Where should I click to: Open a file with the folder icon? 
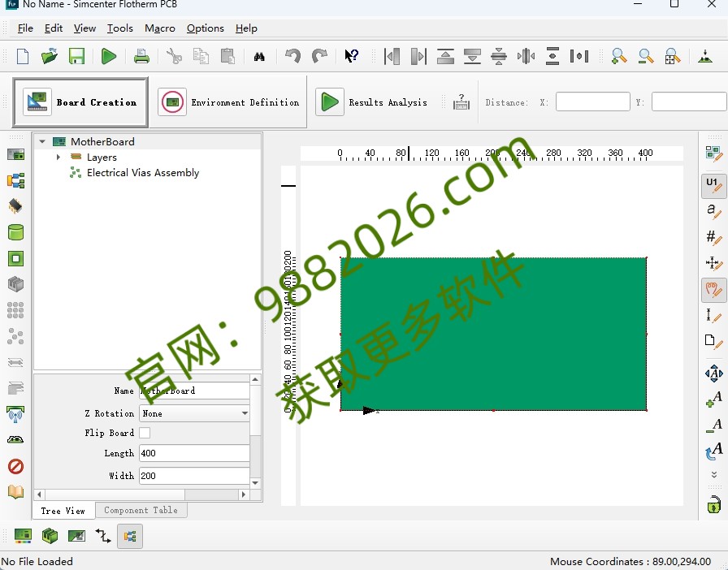pyautogui.click(x=50, y=56)
